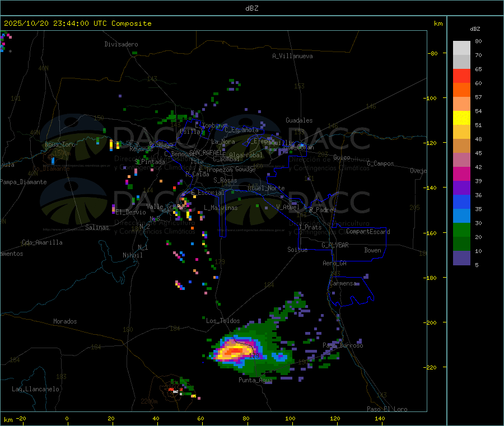Click the magenta 42-39 dBZ legend swatch
This screenshot has width=504, height=426.
click(x=461, y=174)
